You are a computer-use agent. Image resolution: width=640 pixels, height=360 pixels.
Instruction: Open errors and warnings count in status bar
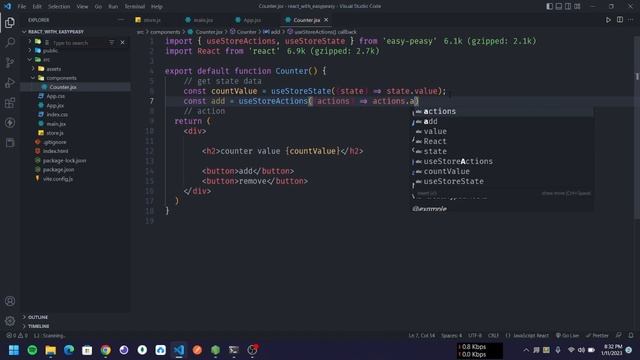pyautogui.click(x=17, y=336)
